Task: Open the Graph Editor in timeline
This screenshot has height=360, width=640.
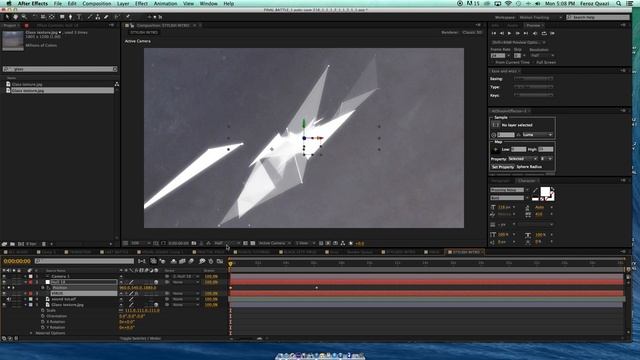Action: [x=220, y=261]
